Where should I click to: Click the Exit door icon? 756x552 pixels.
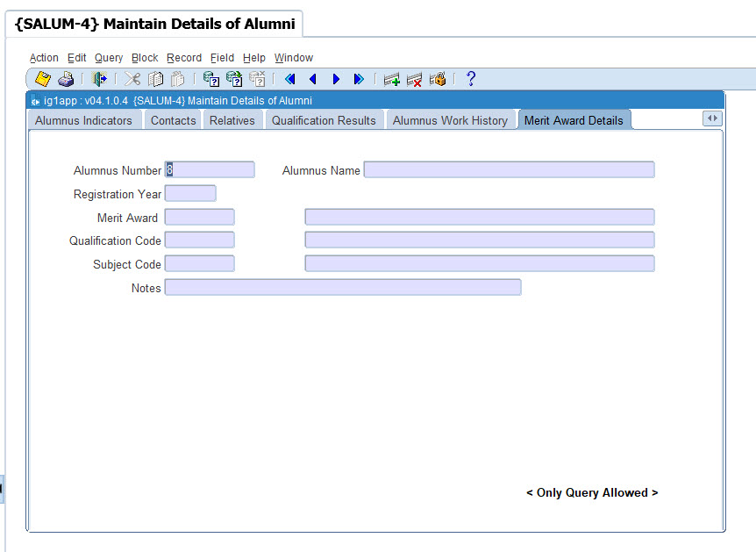[x=99, y=80]
